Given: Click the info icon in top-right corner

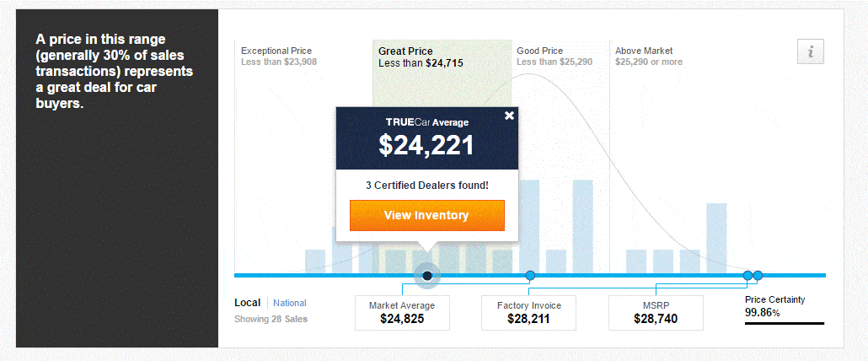Looking at the screenshot, I should coord(811,52).
